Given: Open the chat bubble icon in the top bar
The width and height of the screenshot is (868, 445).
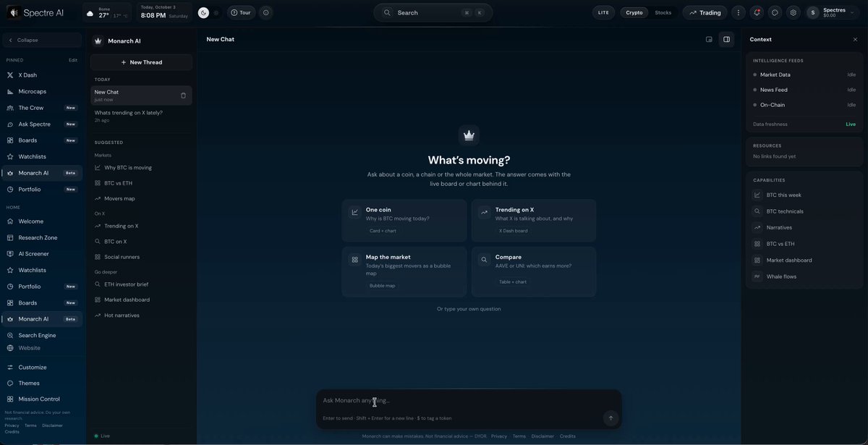Looking at the screenshot, I should point(775,12).
